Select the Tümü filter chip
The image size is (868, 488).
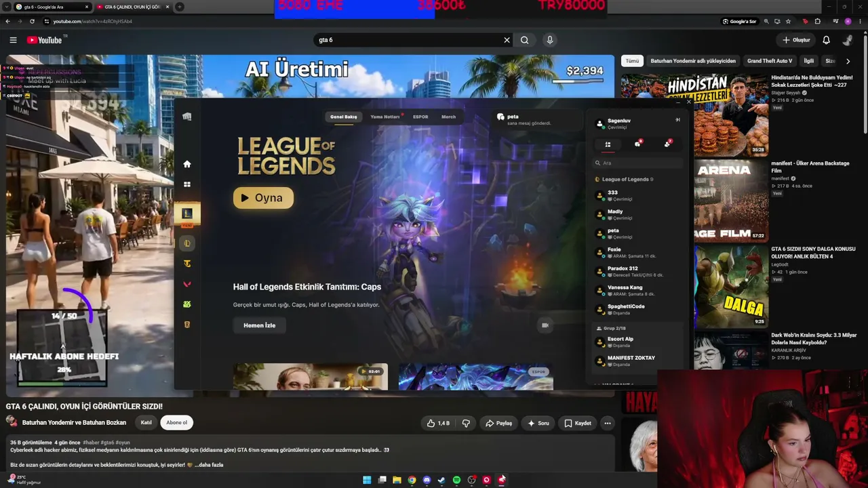(x=632, y=61)
